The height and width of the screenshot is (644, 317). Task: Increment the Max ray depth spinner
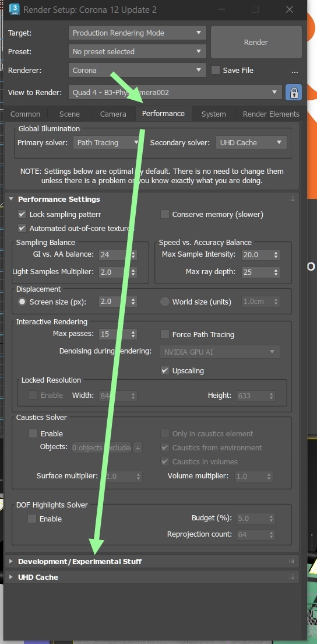tap(276, 270)
